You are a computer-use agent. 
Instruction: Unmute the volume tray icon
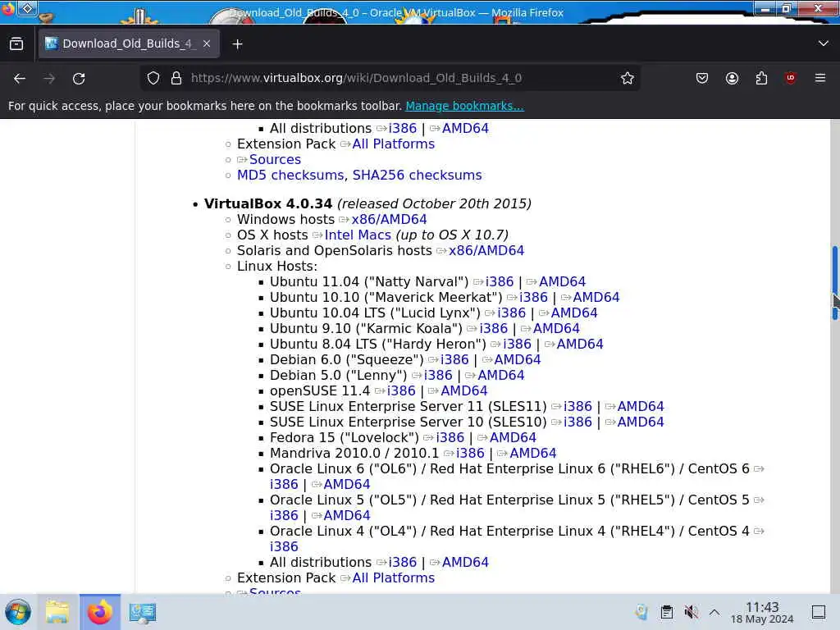tap(691, 612)
